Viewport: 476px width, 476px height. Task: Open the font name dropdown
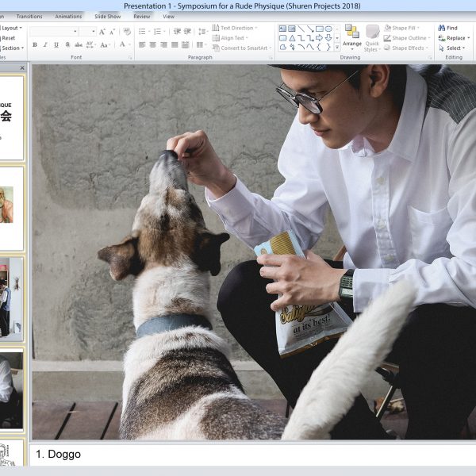tap(75, 32)
